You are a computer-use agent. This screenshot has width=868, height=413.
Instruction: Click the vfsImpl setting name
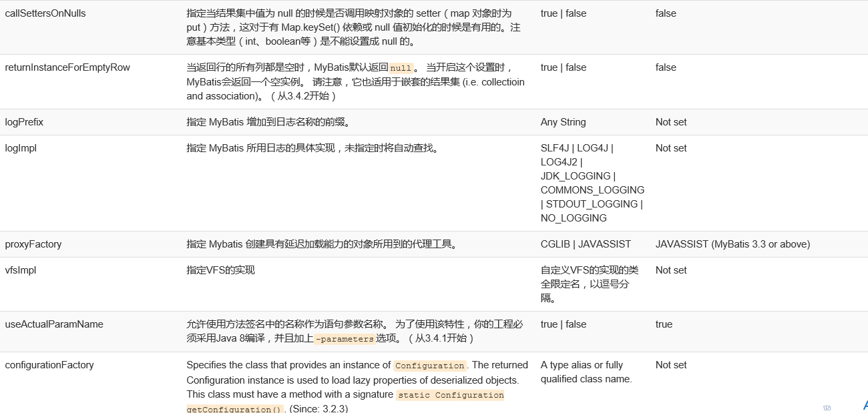click(21, 270)
